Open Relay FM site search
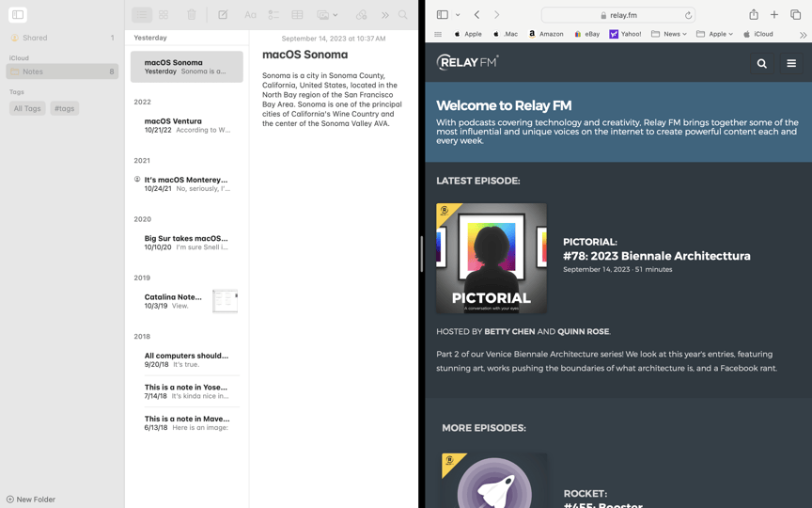The height and width of the screenshot is (508, 812). click(x=762, y=63)
